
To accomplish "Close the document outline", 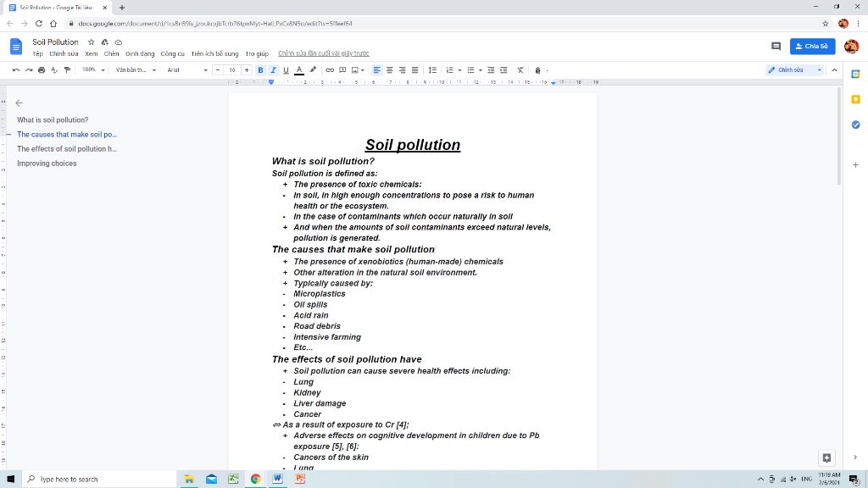I will [x=19, y=103].
